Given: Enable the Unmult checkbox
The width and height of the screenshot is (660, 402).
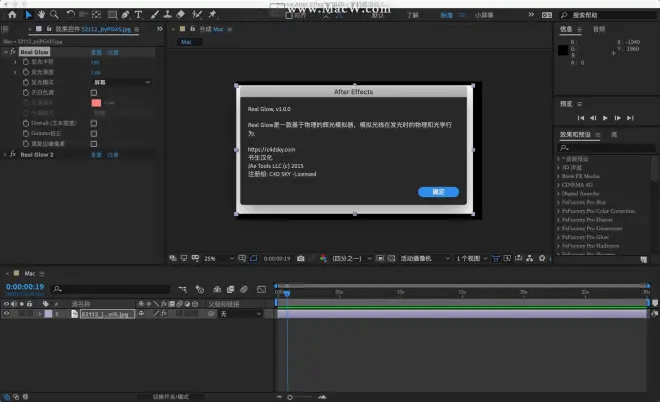Looking at the screenshot, I should [x=94, y=123].
